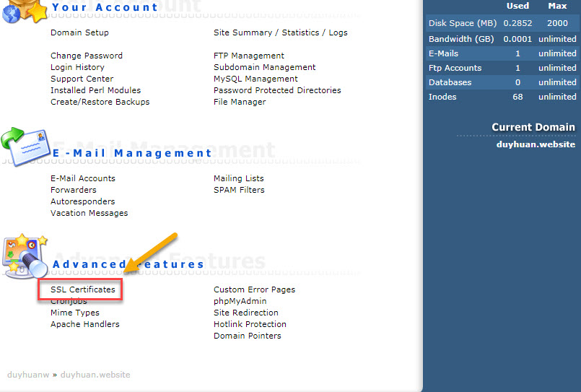Click duyhuan.website current domain link

[x=536, y=144]
